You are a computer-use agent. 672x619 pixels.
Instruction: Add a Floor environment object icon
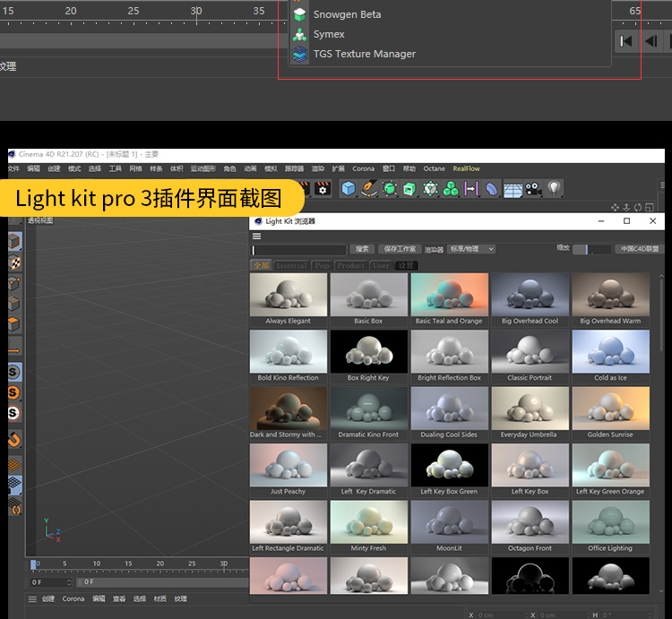(x=513, y=189)
